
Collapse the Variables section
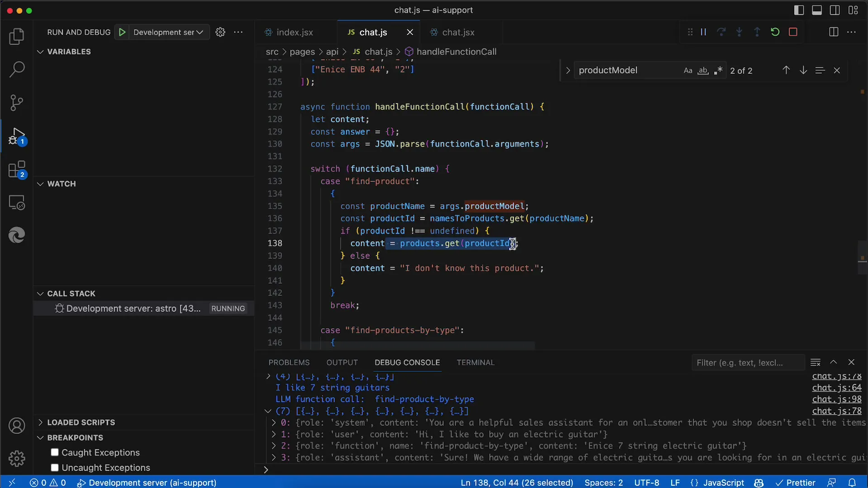[x=69, y=52]
